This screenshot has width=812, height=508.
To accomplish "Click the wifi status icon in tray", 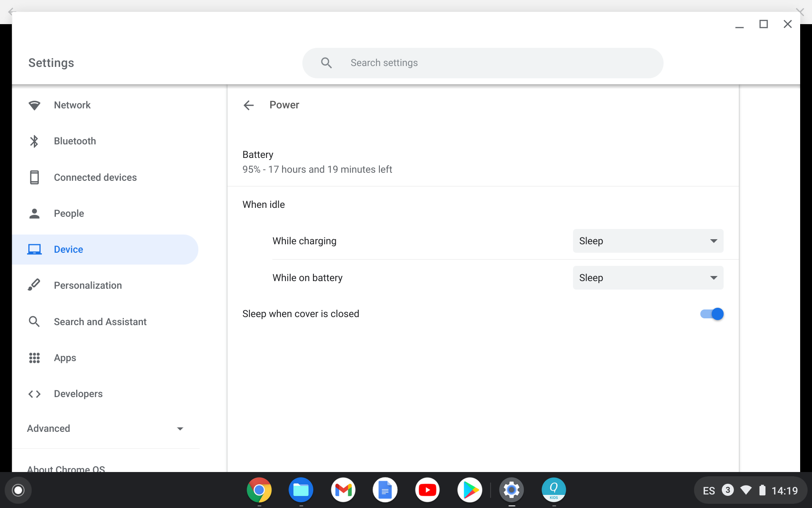I will click(746, 490).
